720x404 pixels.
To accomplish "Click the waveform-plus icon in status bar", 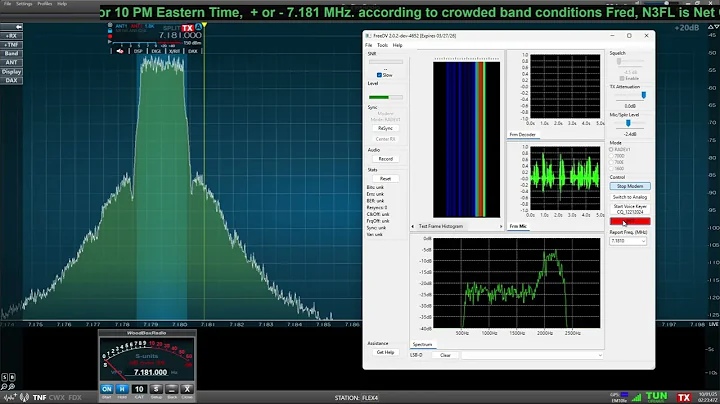I will click(10, 398).
